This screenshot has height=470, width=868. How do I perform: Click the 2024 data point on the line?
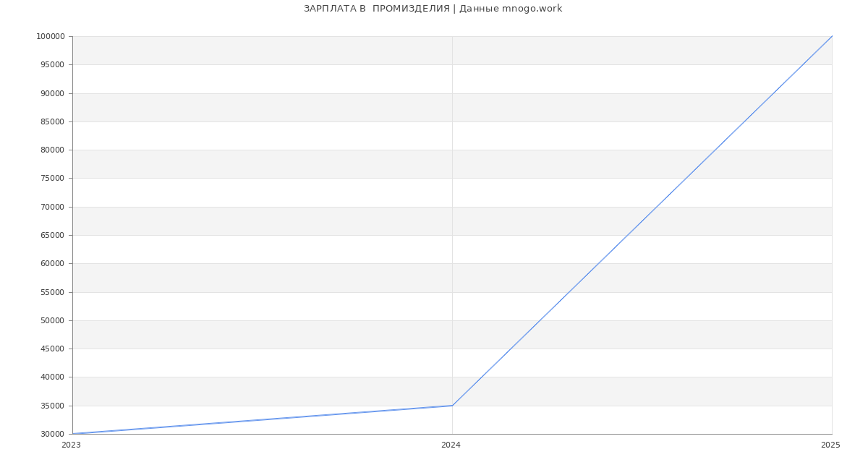[452, 406]
